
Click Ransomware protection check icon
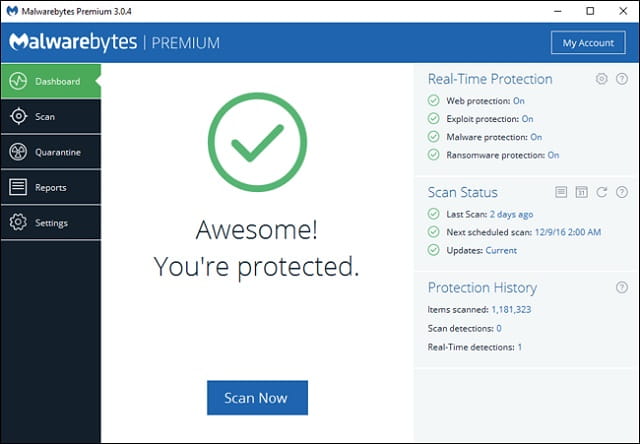[x=433, y=155]
